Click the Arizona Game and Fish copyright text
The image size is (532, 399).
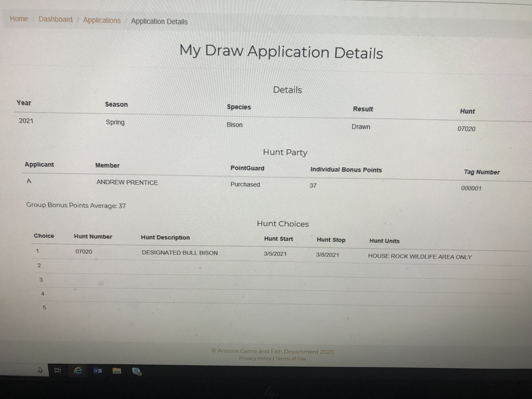pos(273,351)
